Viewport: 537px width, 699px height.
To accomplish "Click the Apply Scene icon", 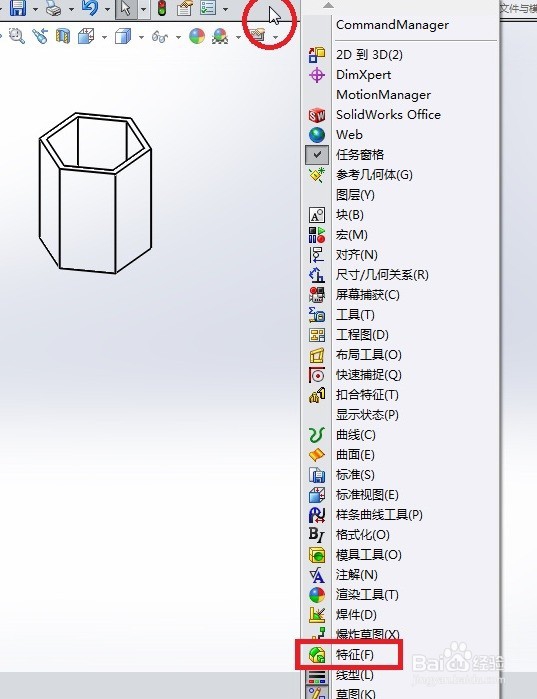I will pyautogui.click(x=220, y=36).
